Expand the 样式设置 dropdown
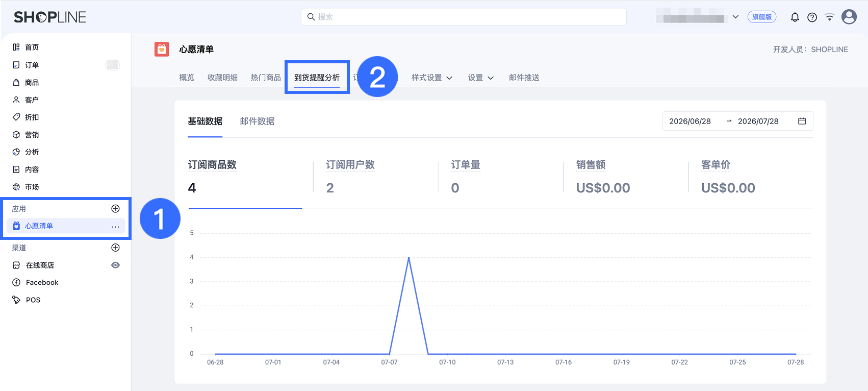 [x=432, y=78]
